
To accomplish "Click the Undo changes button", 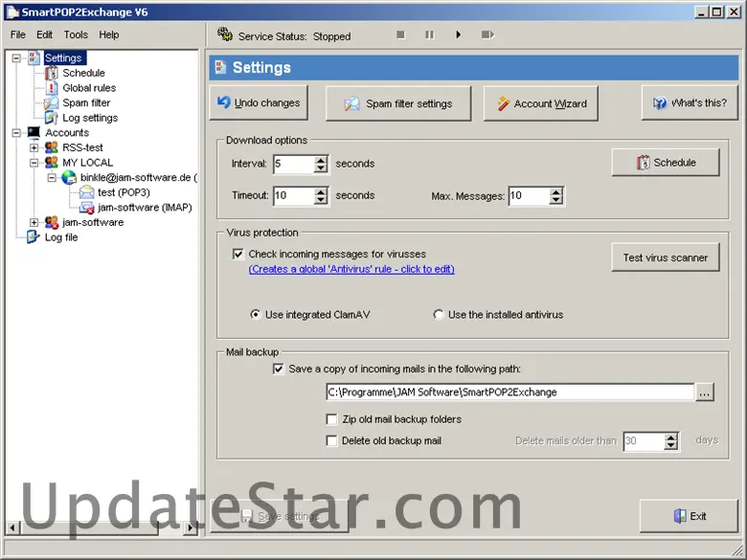I will point(259,102).
